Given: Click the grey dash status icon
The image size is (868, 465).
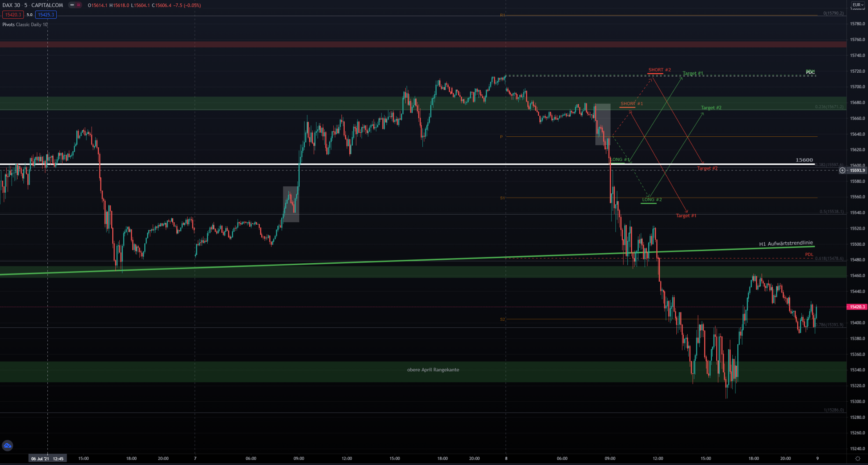Looking at the screenshot, I should pos(72,5).
